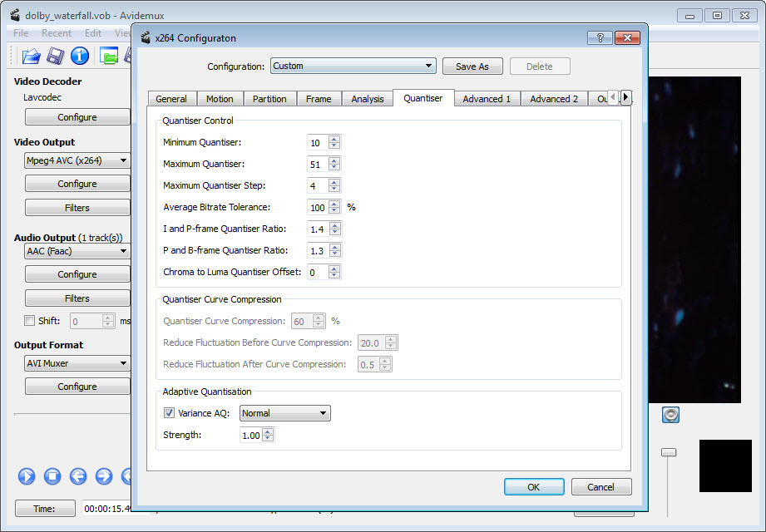Image resolution: width=766 pixels, height=532 pixels.
Task: Toggle the Variance AQ checkbox
Action: coord(169,413)
